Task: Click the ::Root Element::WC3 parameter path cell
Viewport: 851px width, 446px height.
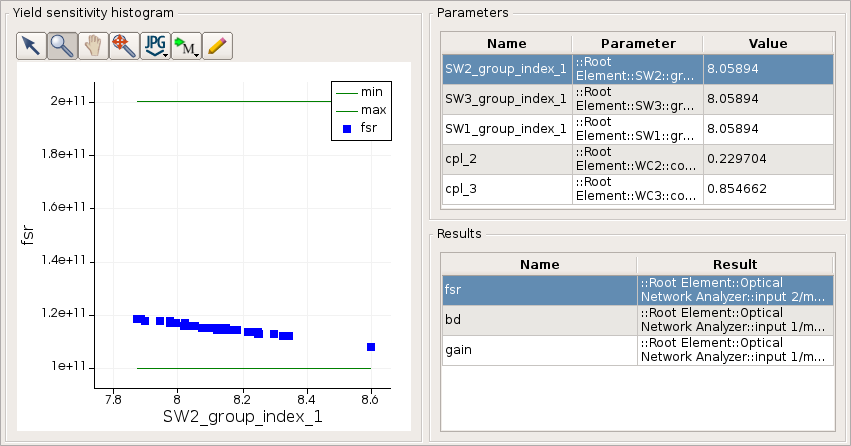Action: point(638,189)
